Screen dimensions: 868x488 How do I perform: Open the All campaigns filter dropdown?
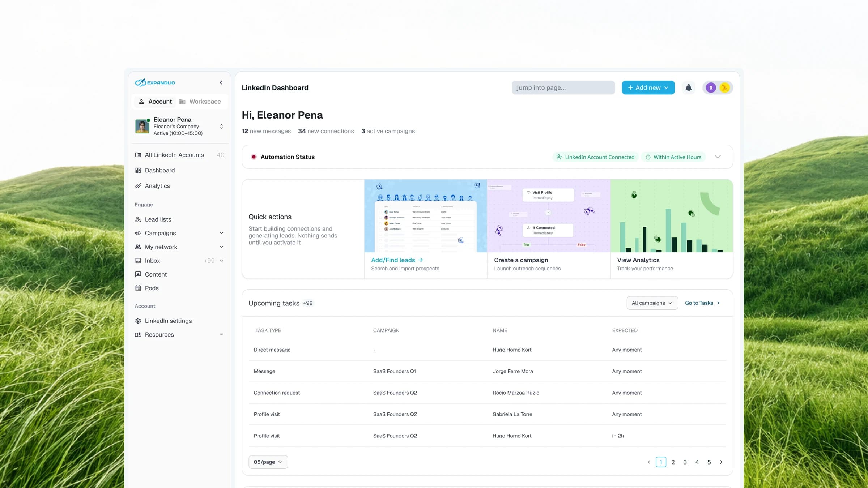click(652, 303)
